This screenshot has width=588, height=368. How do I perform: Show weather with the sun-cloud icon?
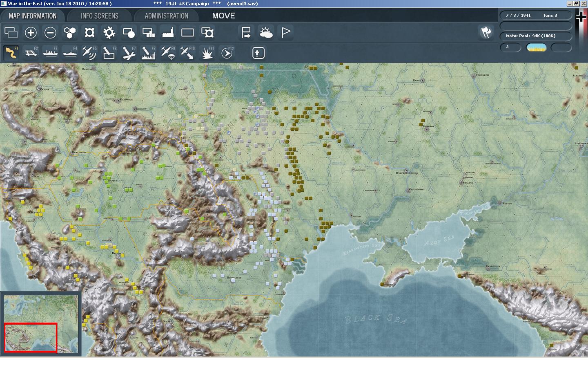point(266,32)
